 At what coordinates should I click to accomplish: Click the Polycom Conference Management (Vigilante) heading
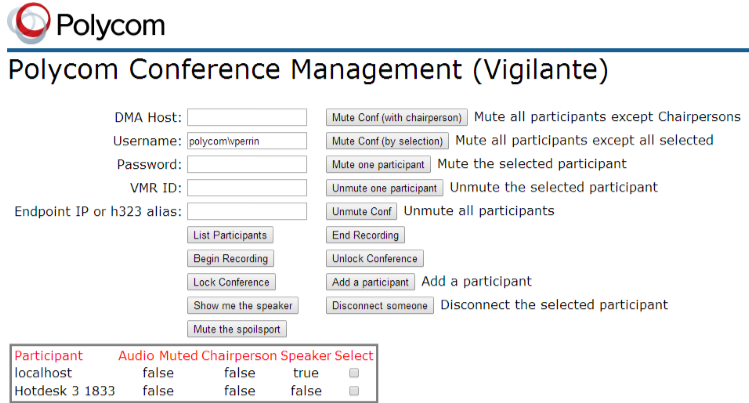click(309, 70)
